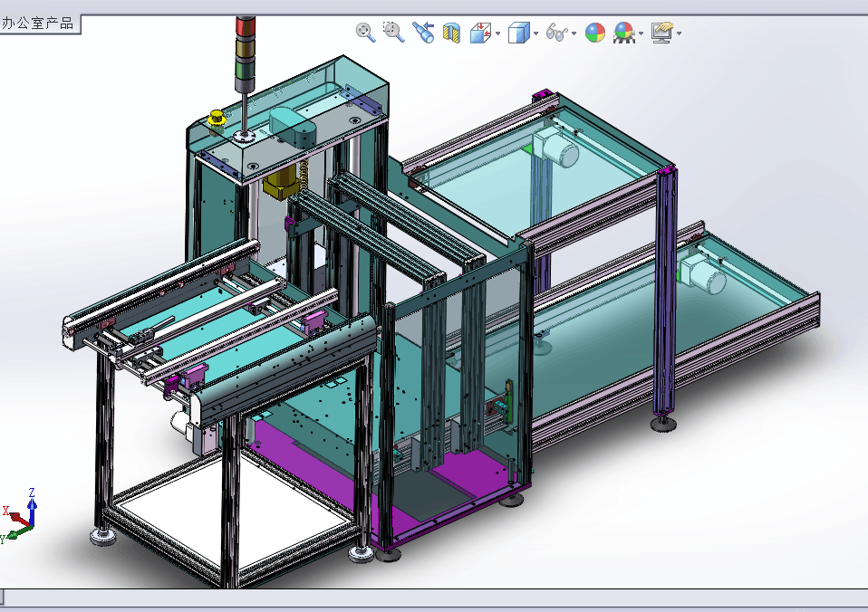Click the View Settings monitor icon

pos(662,33)
